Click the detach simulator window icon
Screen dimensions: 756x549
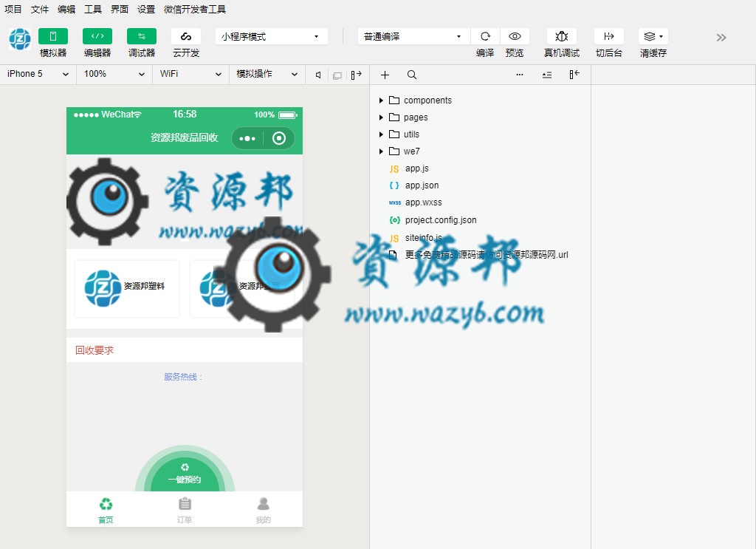click(337, 75)
